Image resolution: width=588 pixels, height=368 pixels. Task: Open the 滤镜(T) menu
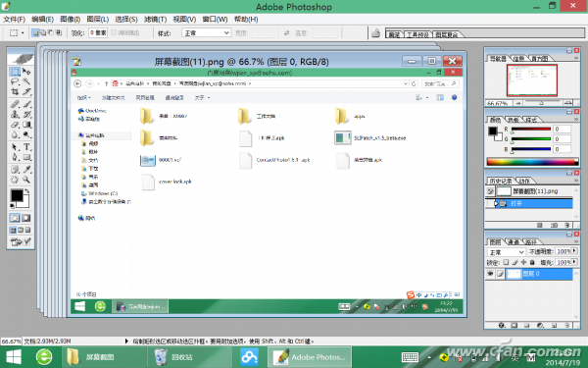[x=155, y=20]
